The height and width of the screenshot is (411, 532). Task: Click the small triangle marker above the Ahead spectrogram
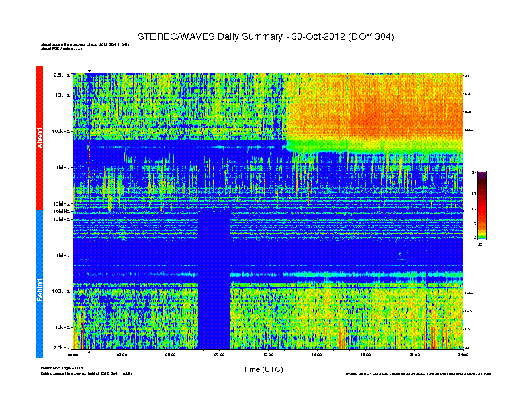tap(89, 71)
